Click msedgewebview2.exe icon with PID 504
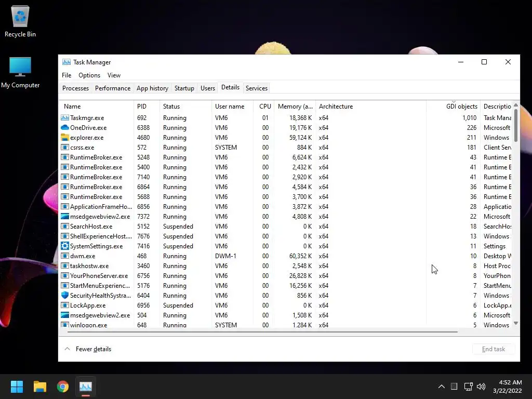This screenshot has width=532, height=399. [x=65, y=315]
